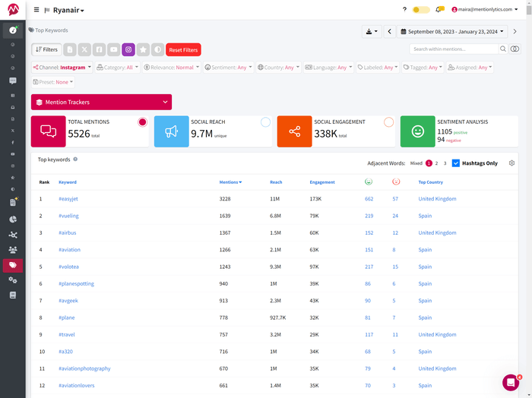Open the hamburger menu
532x398 pixels.
pyautogui.click(x=36, y=10)
